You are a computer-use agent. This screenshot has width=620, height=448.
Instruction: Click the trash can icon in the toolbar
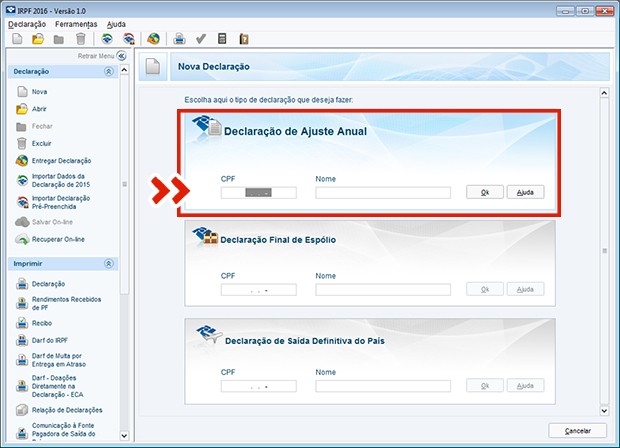click(81, 39)
